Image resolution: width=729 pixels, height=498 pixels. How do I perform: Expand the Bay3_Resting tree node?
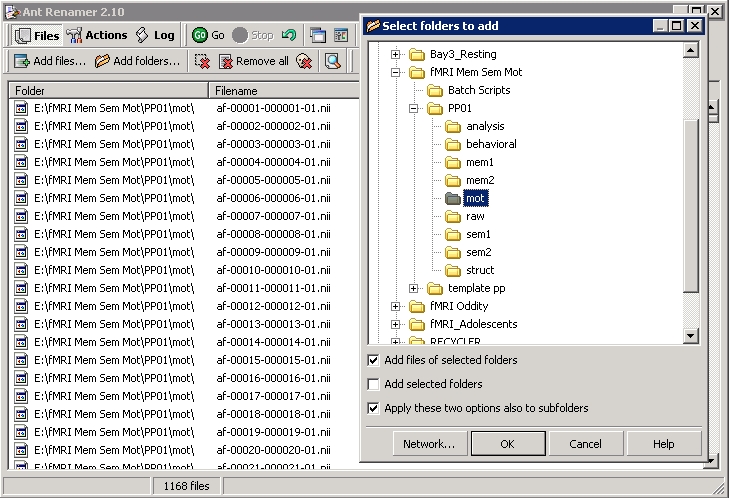[395, 55]
